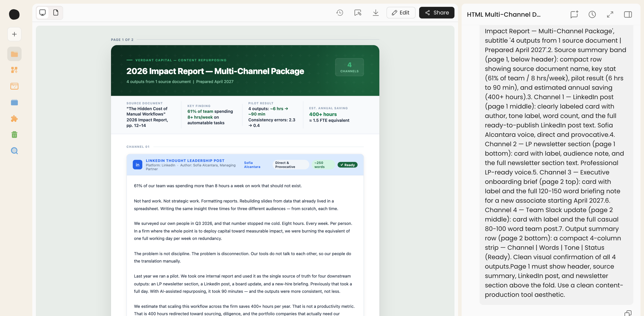Viewport: 644px width, 316px height.
Task: Click the '61% of our team was spending' line
Action: coord(218,186)
